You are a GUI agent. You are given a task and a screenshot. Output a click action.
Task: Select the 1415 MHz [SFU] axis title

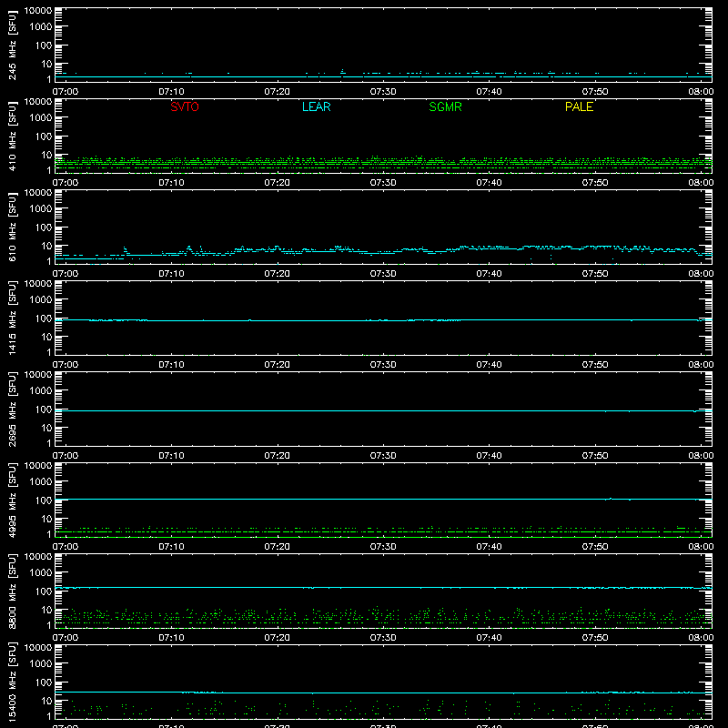[x=12, y=318]
